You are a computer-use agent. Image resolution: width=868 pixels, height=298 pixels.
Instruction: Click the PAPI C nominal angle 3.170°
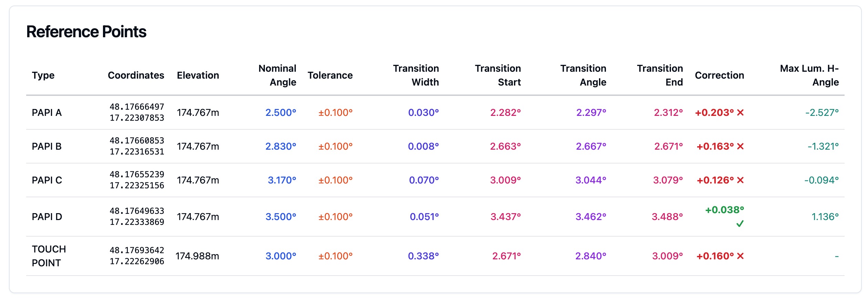point(282,180)
